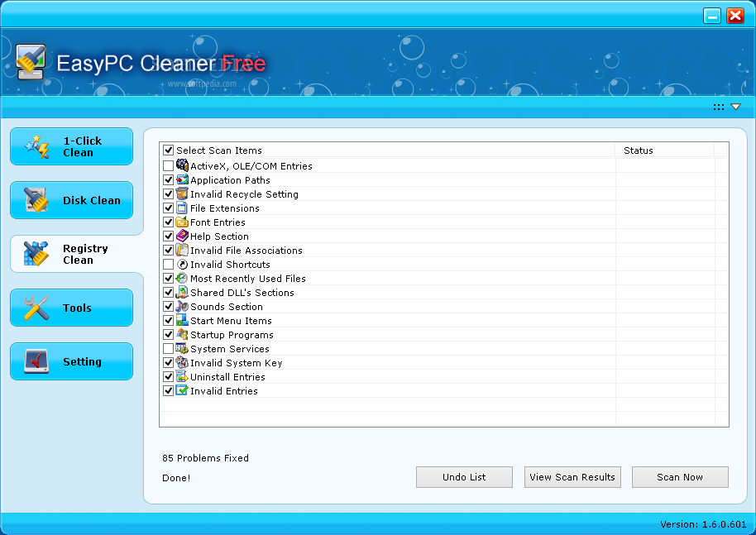
Task: Click the Select Scan Items column header
Action: point(387,150)
